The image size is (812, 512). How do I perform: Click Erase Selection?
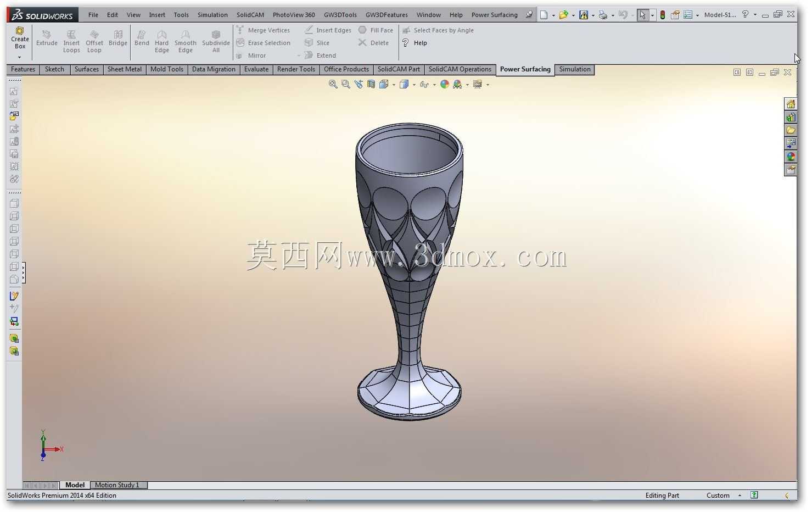pyautogui.click(x=263, y=43)
